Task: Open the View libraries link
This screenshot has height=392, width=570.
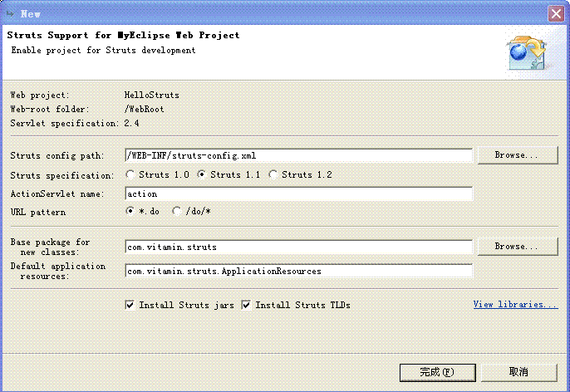Action: pyautogui.click(x=515, y=305)
